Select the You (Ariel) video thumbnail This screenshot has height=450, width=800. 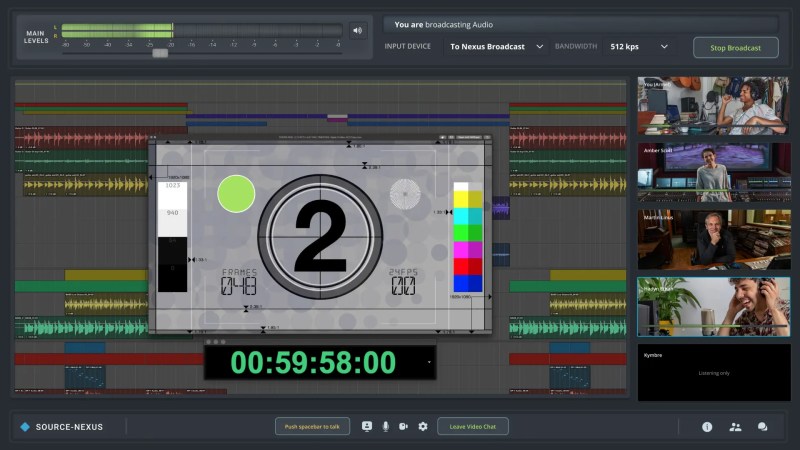pyautogui.click(x=713, y=106)
